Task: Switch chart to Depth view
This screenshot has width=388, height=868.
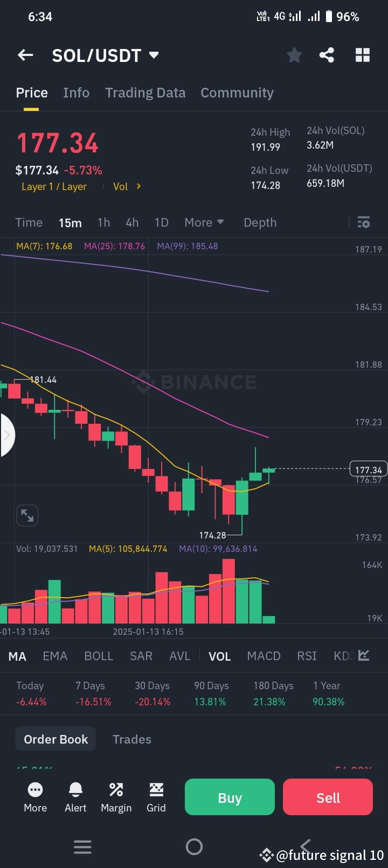Action: click(260, 222)
